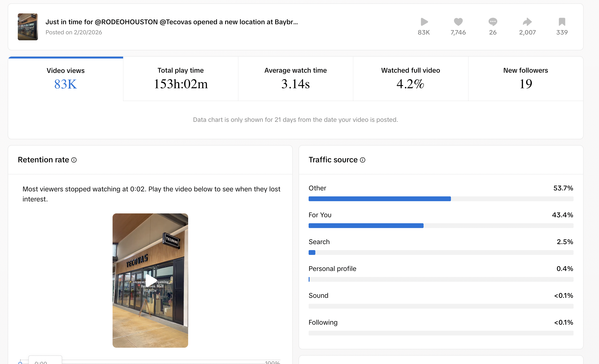Click the Personal profile traffic bar

pyautogui.click(x=441, y=280)
